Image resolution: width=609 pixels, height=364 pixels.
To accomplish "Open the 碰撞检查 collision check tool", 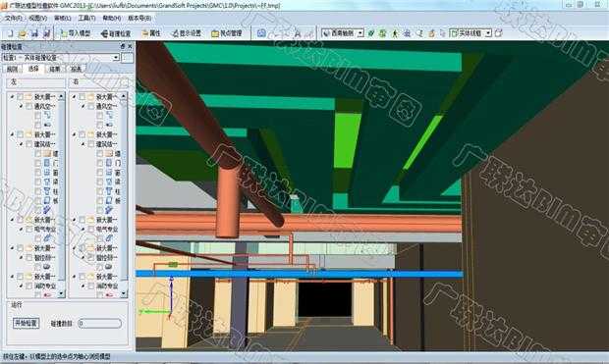I will (x=116, y=33).
